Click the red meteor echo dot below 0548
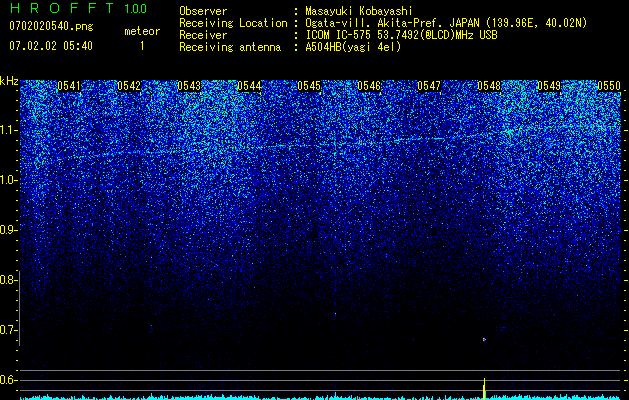This screenshot has width=629, height=400. pyautogui.click(x=484, y=340)
